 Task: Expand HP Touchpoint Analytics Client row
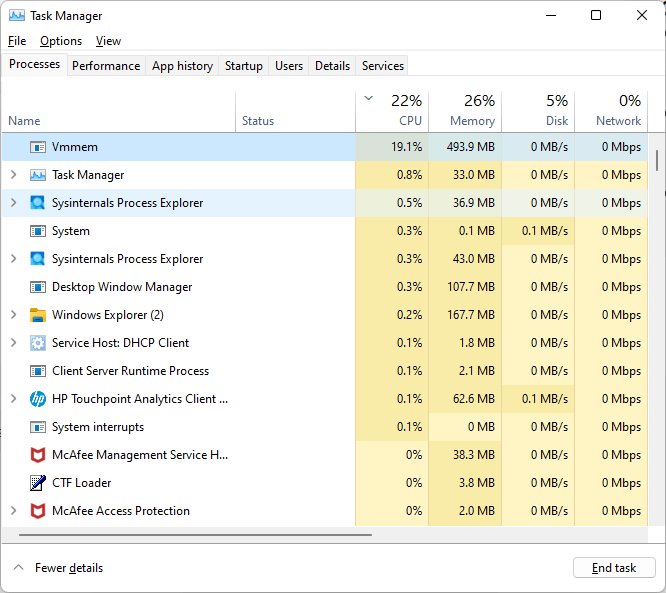[x=14, y=399]
